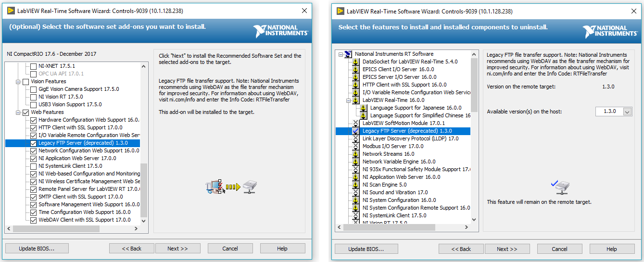Image resolution: width=644 pixels, height=262 pixels.
Task: Enable GigE Vision Camera Support checkbox
Action: (33, 89)
